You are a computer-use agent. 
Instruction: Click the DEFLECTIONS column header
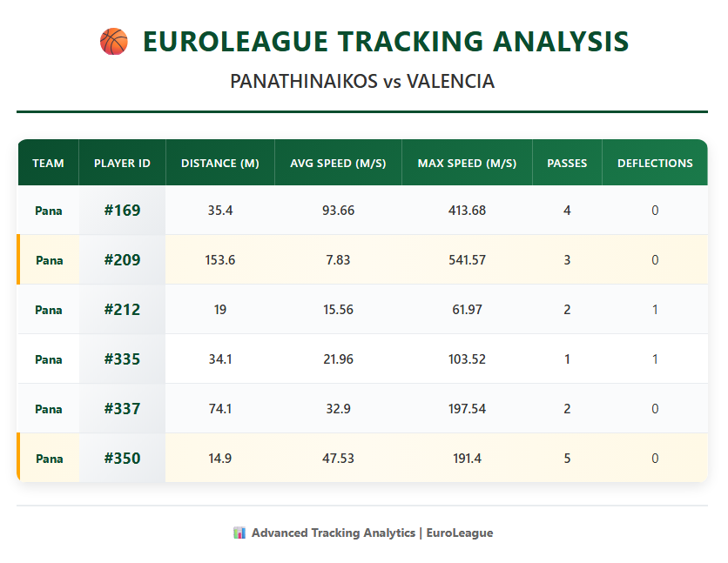[655, 164]
